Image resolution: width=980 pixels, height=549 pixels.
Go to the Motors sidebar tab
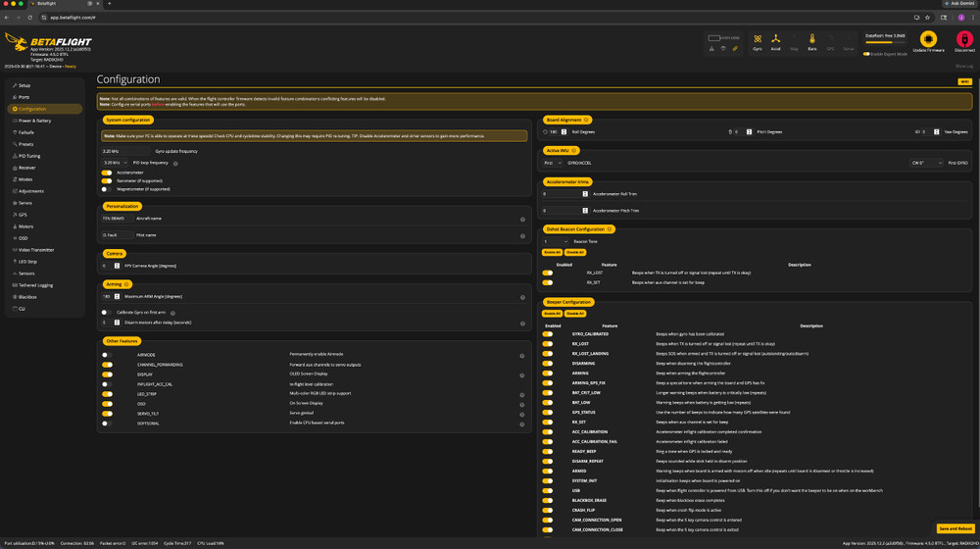26,226
